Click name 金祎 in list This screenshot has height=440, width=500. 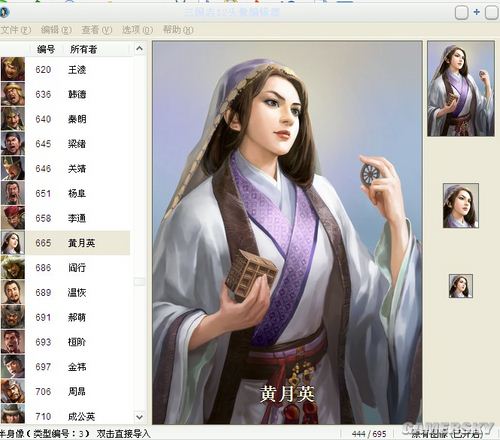tap(77, 367)
